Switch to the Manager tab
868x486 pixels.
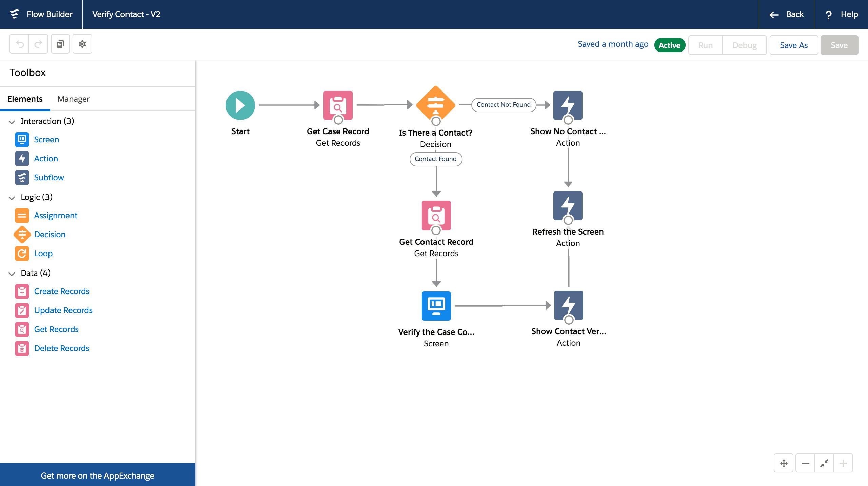click(73, 99)
